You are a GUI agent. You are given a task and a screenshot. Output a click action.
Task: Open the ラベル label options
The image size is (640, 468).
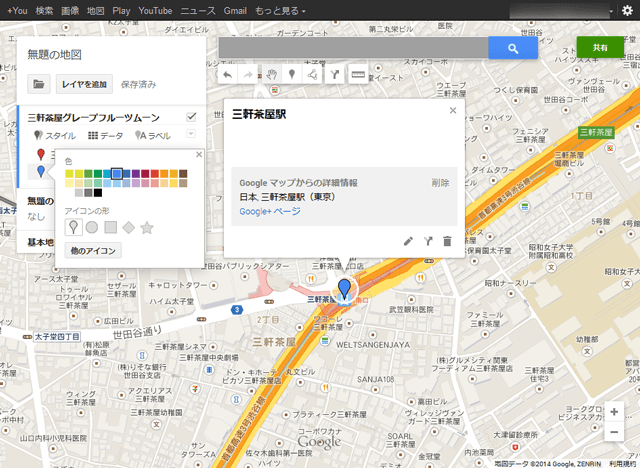(x=153, y=135)
